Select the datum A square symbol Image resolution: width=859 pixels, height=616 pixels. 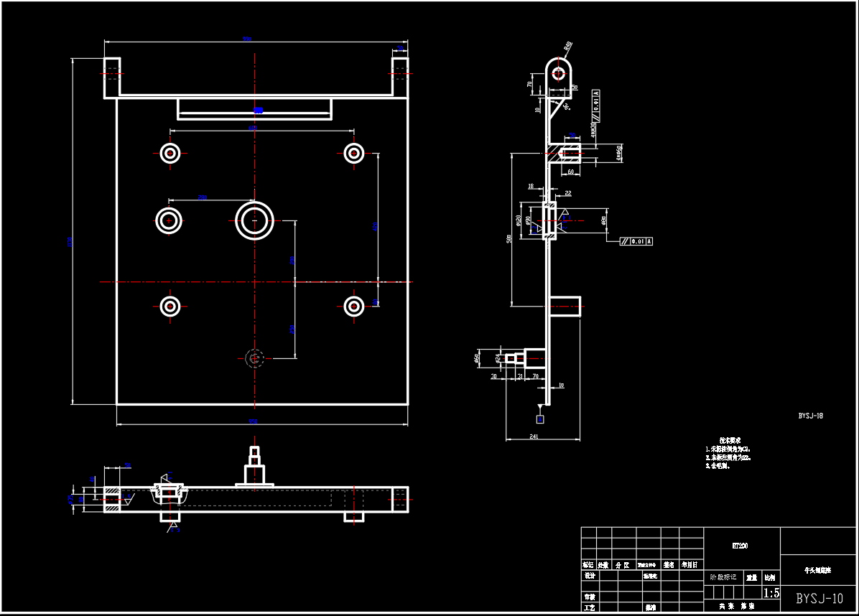pyautogui.click(x=540, y=418)
